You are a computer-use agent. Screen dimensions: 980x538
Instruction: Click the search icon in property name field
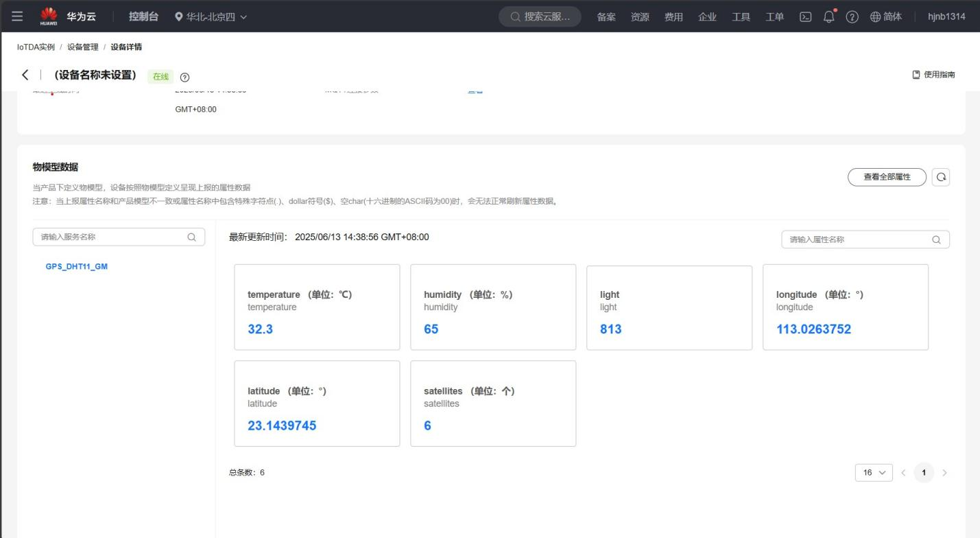936,240
